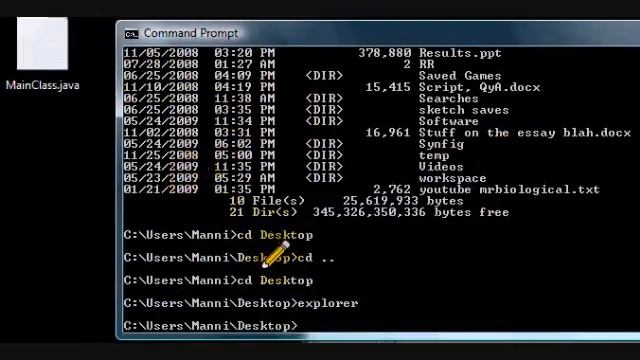
Task: Click the 03:31 PM time on essay row
Action: [244, 133]
